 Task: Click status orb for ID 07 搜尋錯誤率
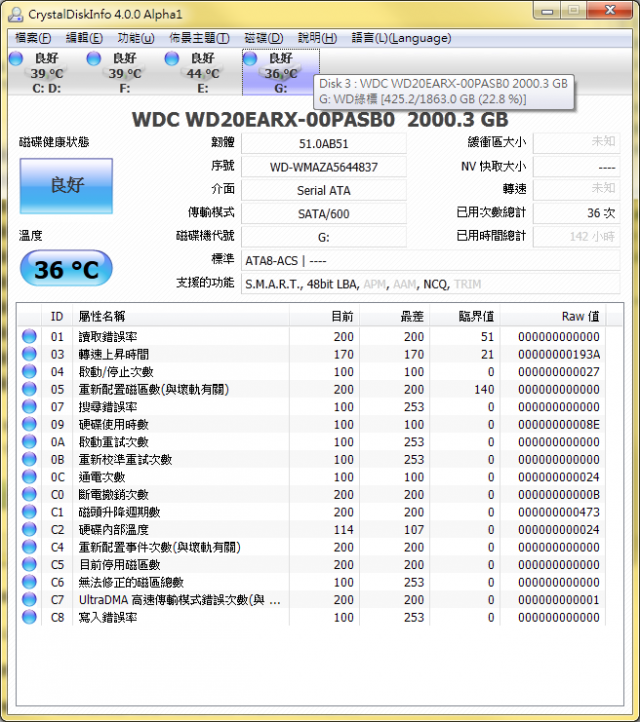[x=29, y=406]
